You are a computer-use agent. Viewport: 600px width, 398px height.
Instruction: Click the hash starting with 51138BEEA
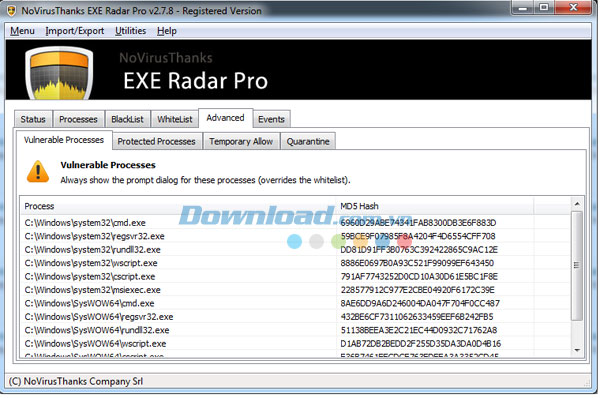419,330
